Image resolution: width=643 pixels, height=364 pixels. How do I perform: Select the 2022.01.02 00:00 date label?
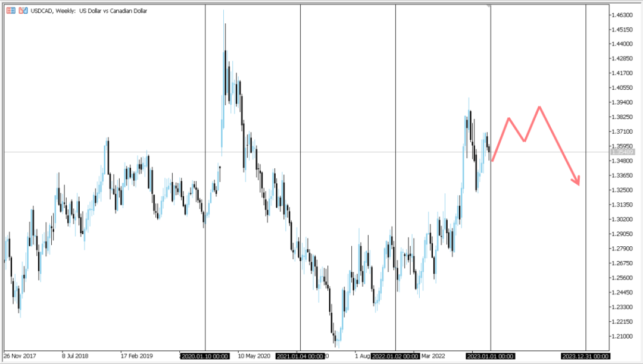click(395, 356)
